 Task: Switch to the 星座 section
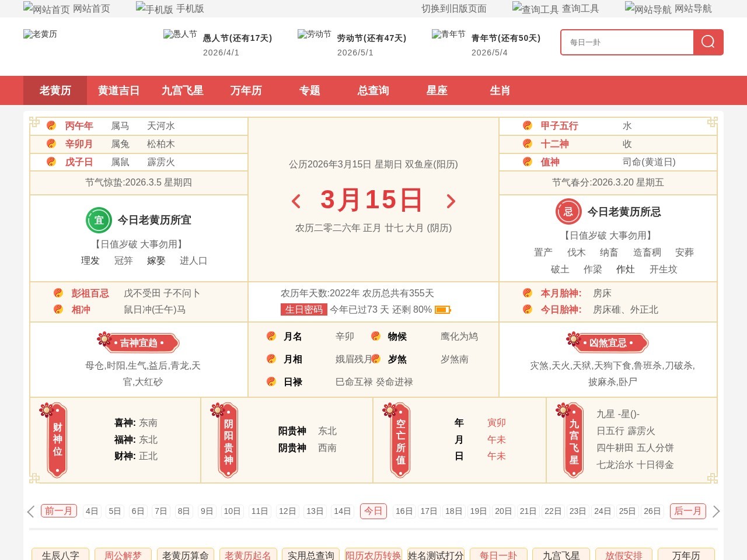click(x=437, y=90)
